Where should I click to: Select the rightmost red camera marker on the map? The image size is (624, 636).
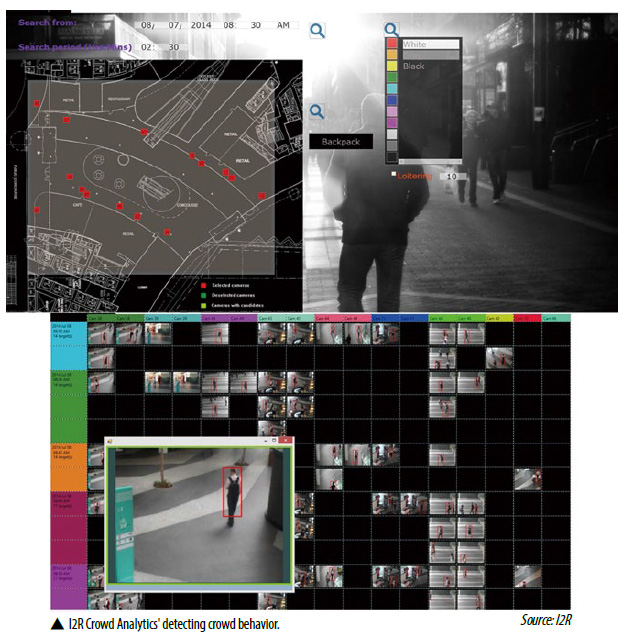tap(262, 196)
